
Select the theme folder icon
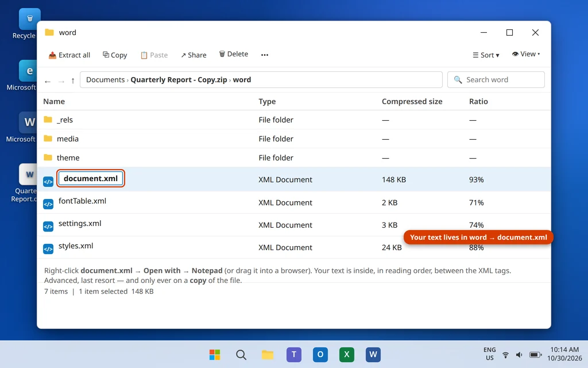(x=48, y=158)
